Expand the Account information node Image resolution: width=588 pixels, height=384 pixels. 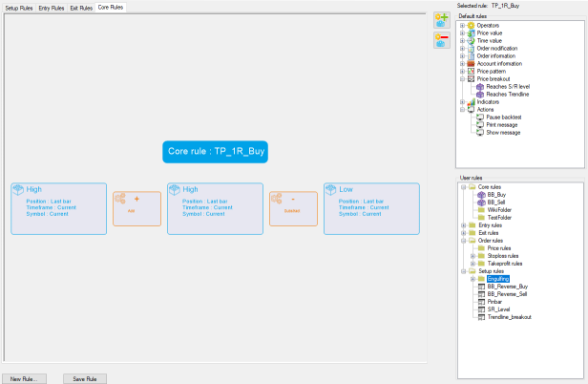tap(462, 64)
